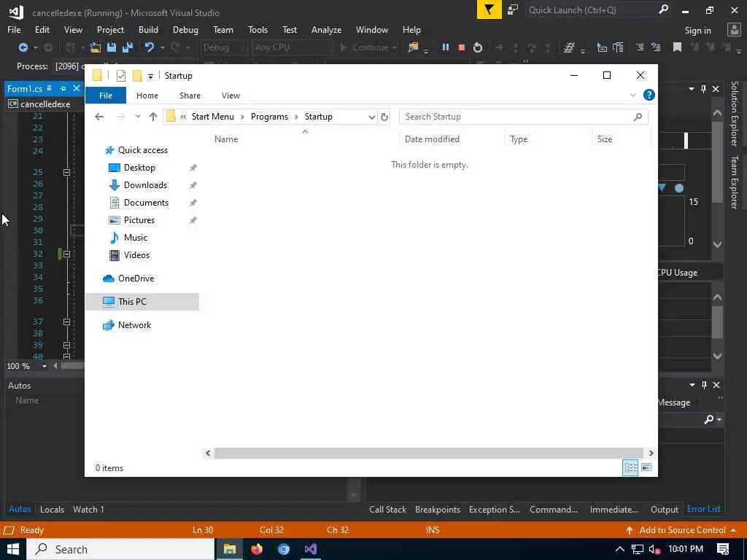Click the Explorer Back arrow
The width and height of the screenshot is (747, 560).
(x=99, y=117)
